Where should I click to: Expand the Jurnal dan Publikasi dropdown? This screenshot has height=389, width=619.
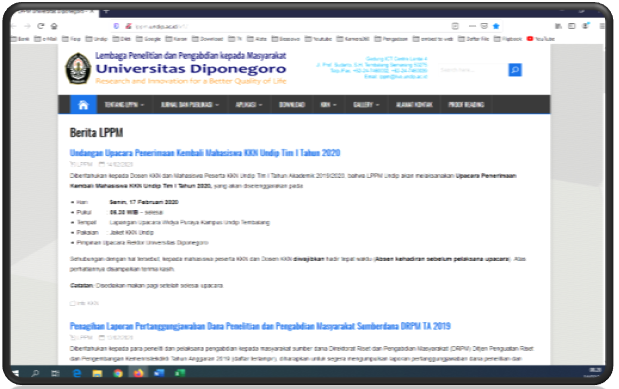click(189, 105)
